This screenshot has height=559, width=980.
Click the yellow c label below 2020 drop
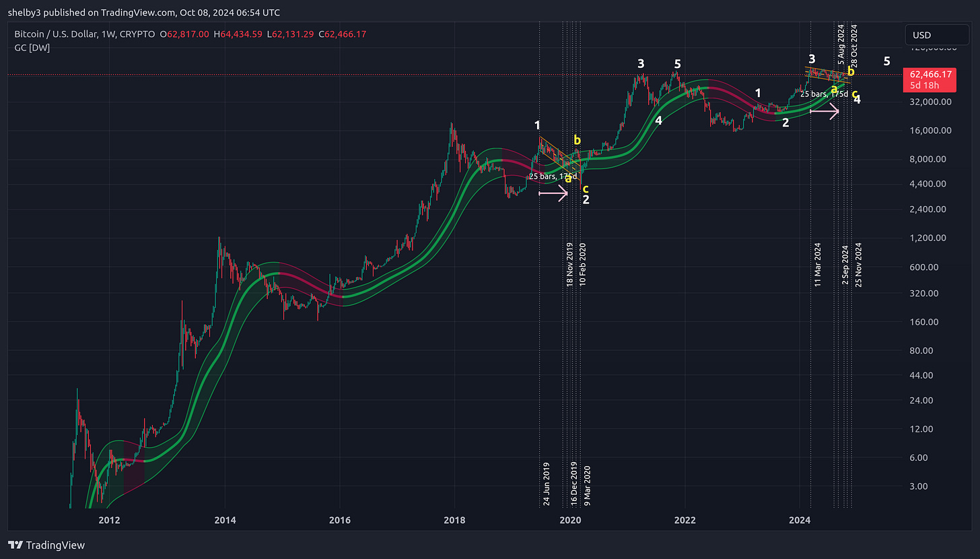586,188
